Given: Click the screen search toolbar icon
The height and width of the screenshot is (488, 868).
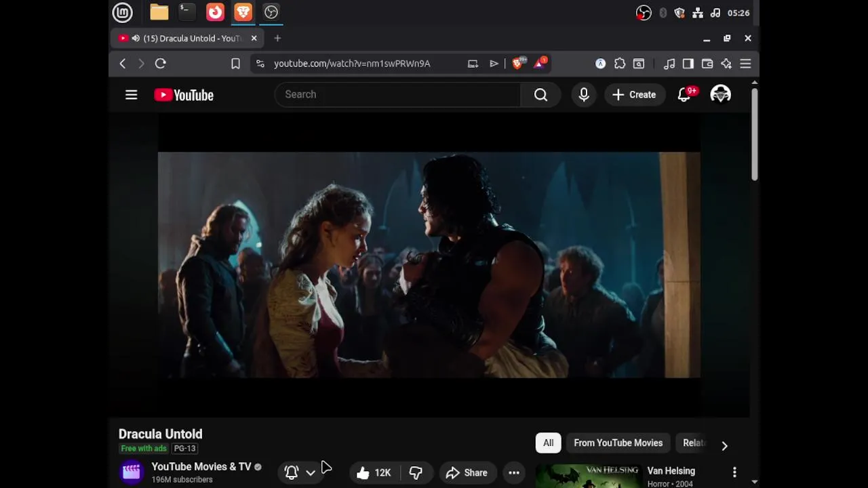Looking at the screenshot, I should [x=639, y=64].
